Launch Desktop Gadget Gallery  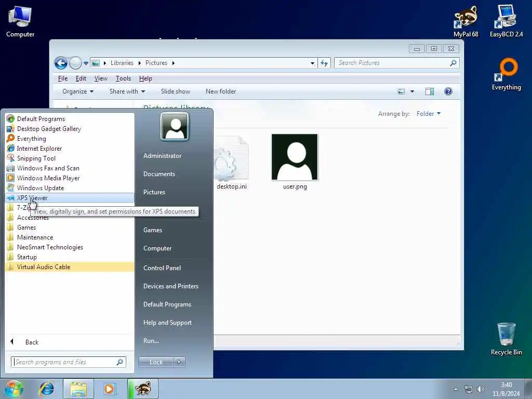coord(70,129)
